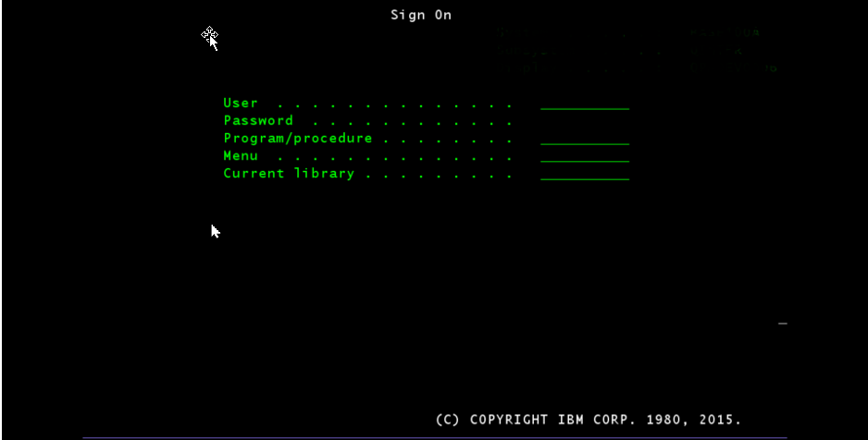
Task: Select the Program/procedure input field
Action: pyautogui.click(x=584, y=139)
